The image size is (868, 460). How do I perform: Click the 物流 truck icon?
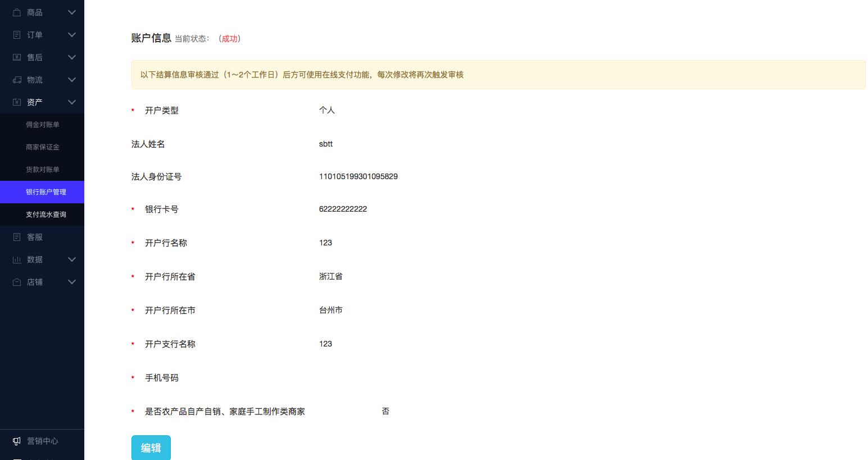[17, 79]
